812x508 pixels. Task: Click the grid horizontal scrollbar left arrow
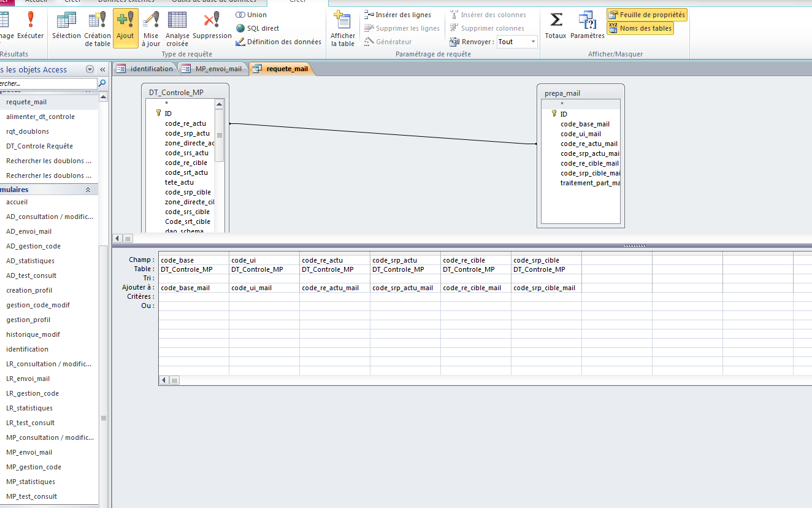(164, 380)
